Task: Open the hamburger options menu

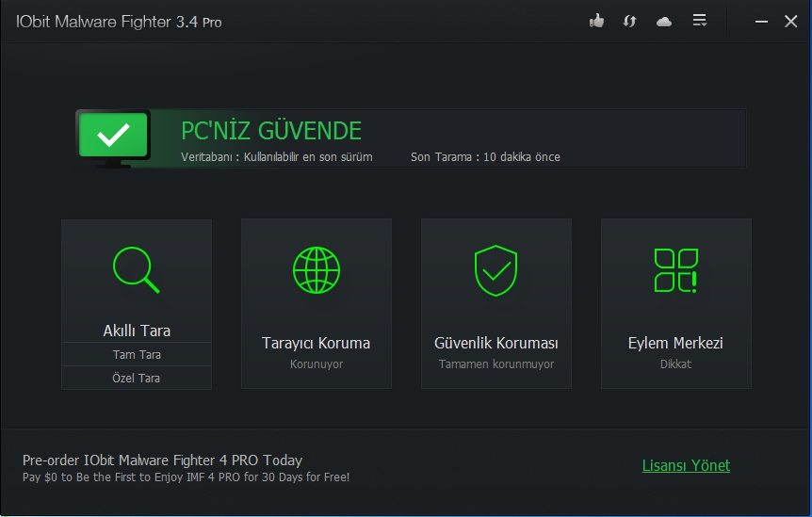Action: (x=700, y=21)
